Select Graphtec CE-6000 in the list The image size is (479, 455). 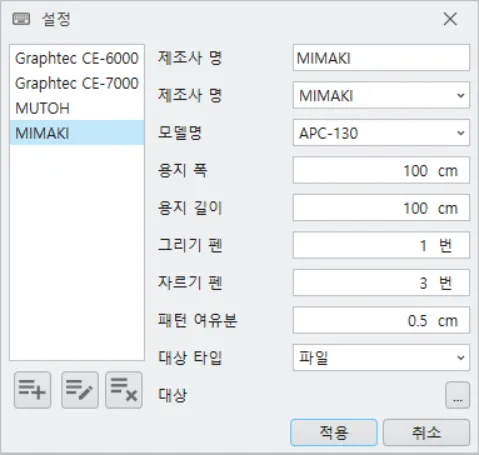tap(77, 58)
